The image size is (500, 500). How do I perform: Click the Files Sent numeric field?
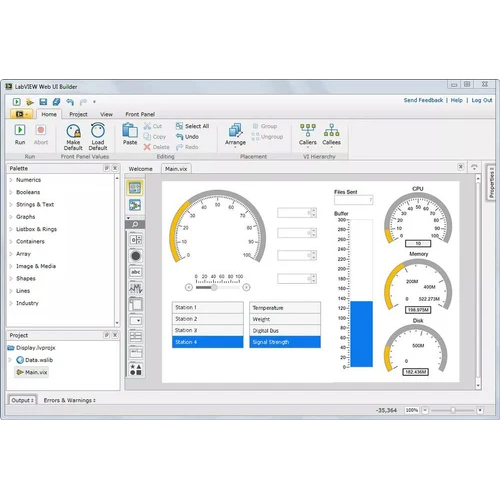point(353,200)
